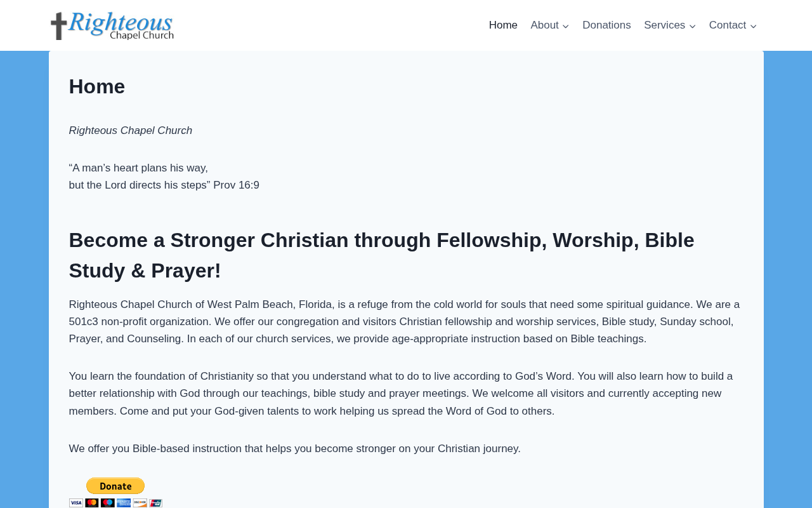Click the cross symbol in the logo
This screenshot has height=508, width=812.
tap(58, 26)
